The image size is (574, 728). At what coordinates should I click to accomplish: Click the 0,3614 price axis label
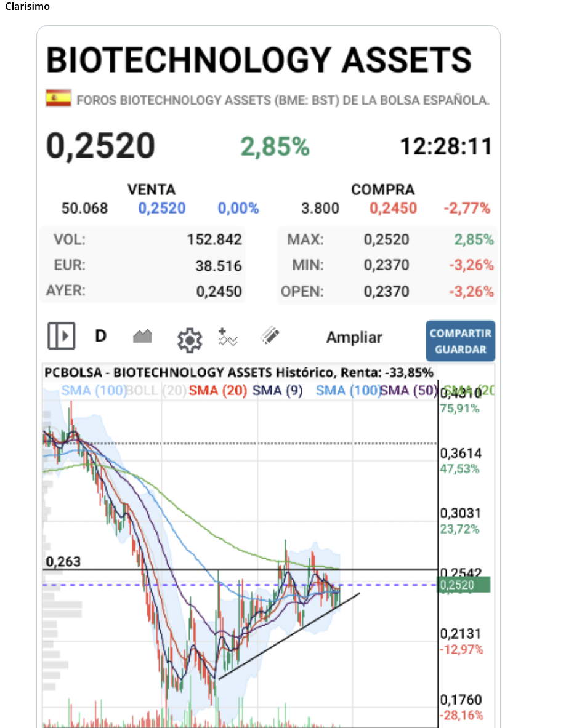click(x=461, y=453)
